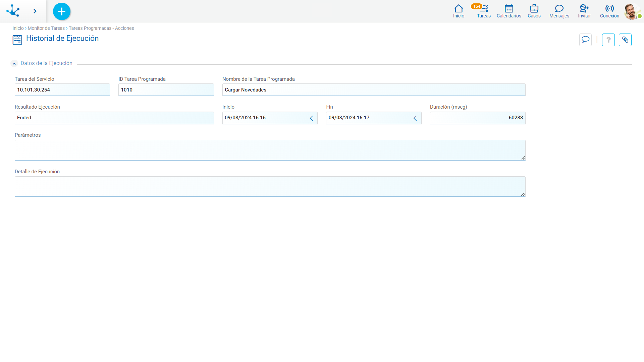The image size is (644, 362).
Task: Open Inicio date picker arrow
Action: [311, 118]
